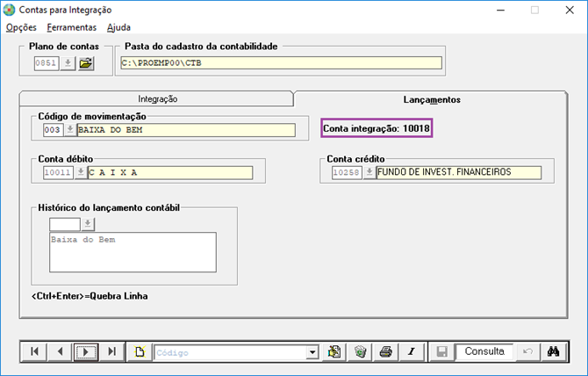
Task: Search with the binoculars icon
Action: (554, 351)
